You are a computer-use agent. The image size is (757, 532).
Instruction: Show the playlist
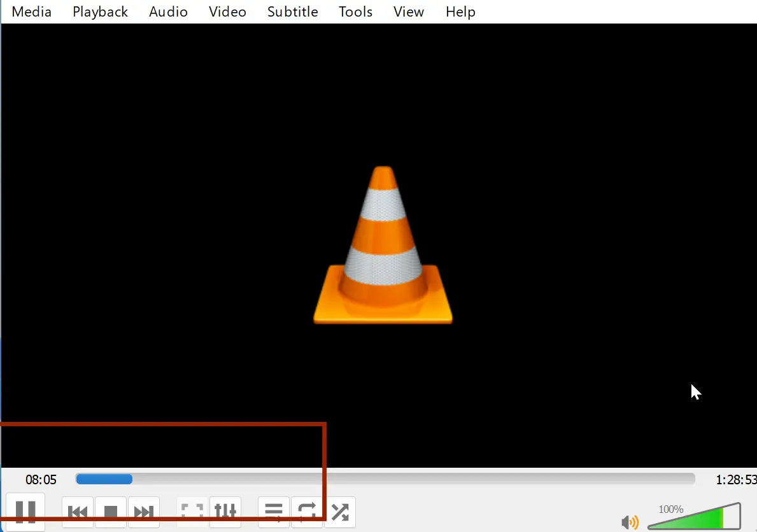[274, 512]
